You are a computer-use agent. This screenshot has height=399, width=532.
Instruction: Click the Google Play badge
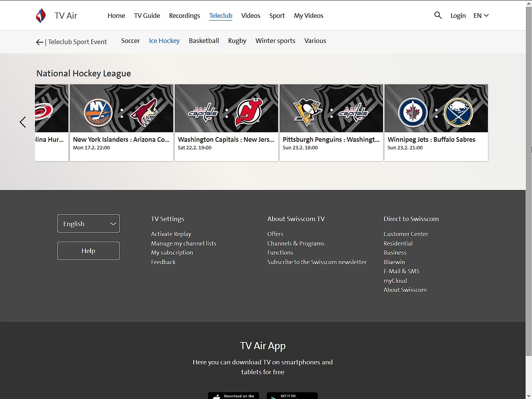(x=292, y=396)
